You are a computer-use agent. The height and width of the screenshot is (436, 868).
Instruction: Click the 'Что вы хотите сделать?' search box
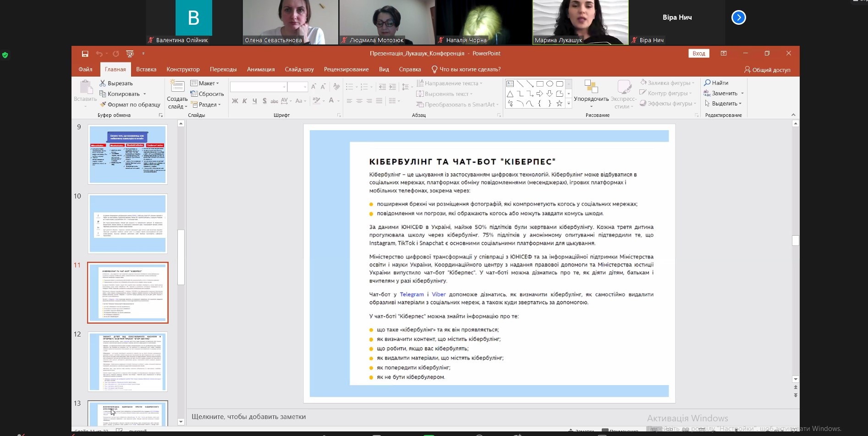466,69
